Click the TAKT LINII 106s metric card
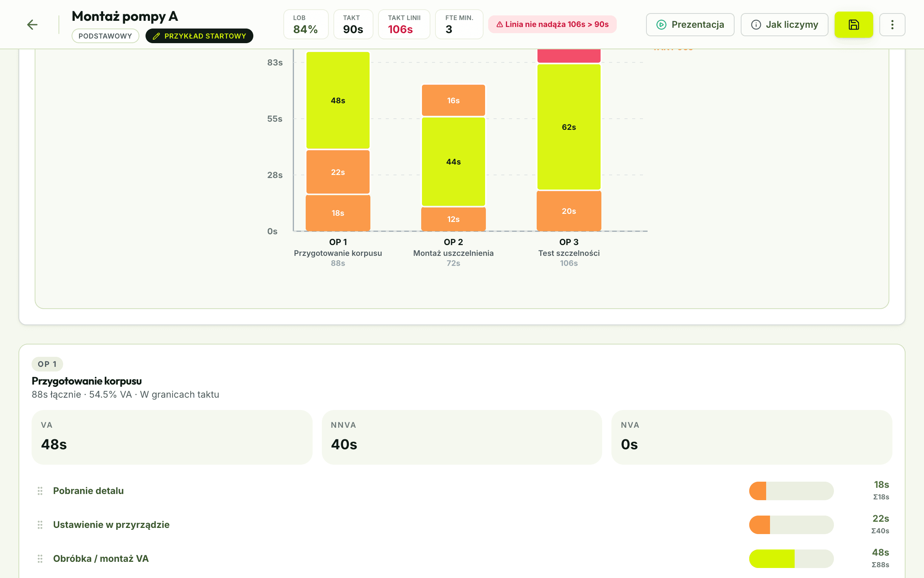 click(x=404, y=24)
